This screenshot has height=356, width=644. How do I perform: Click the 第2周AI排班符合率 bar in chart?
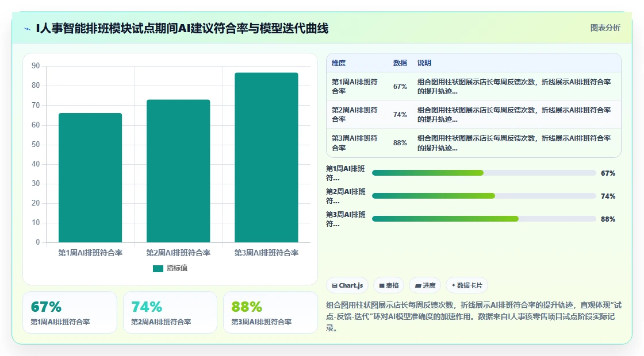(178, 171)
